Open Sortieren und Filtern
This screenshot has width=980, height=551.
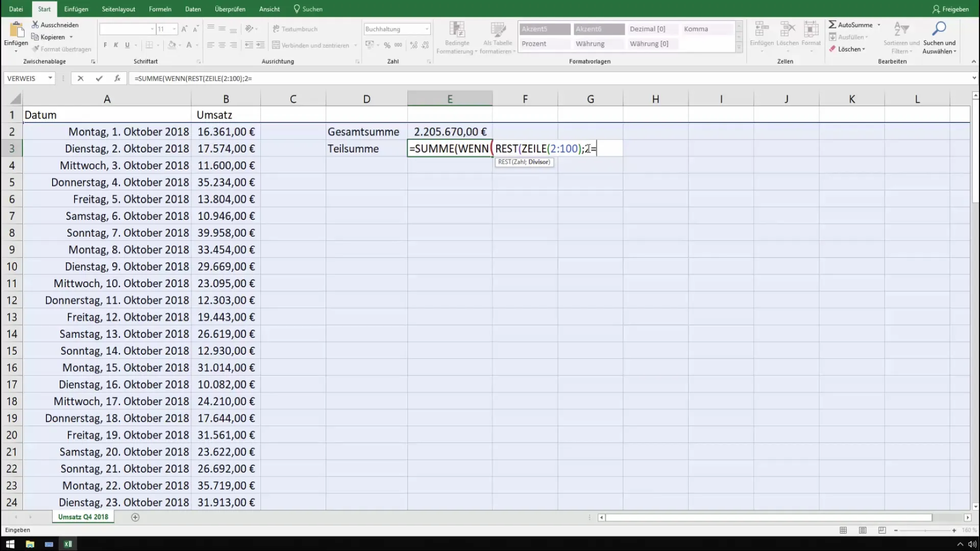coord(901,38)
